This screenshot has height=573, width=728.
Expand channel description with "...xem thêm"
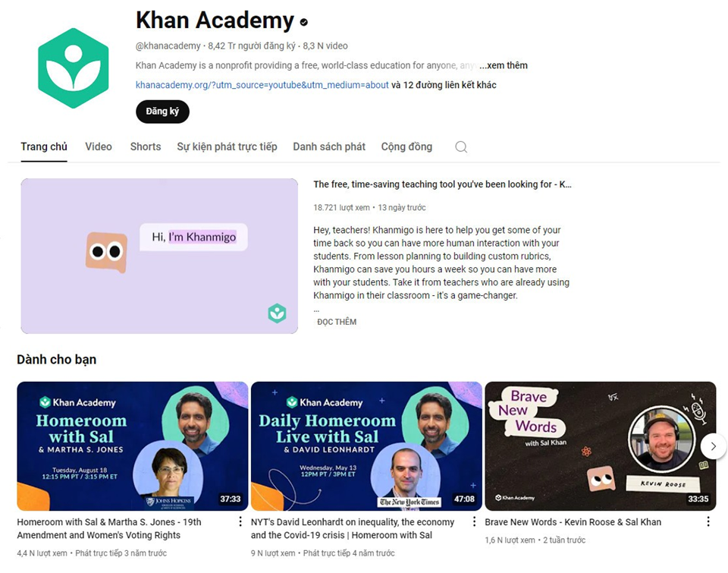504,65
